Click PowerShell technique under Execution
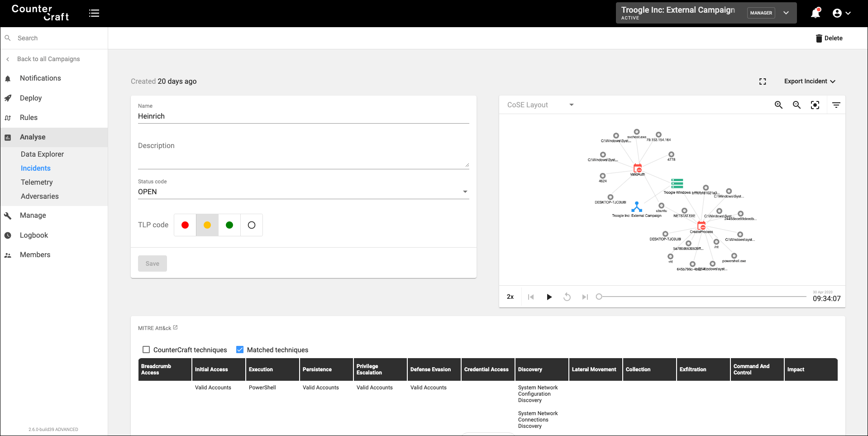The image size is (868, 436). click(262, 388)
